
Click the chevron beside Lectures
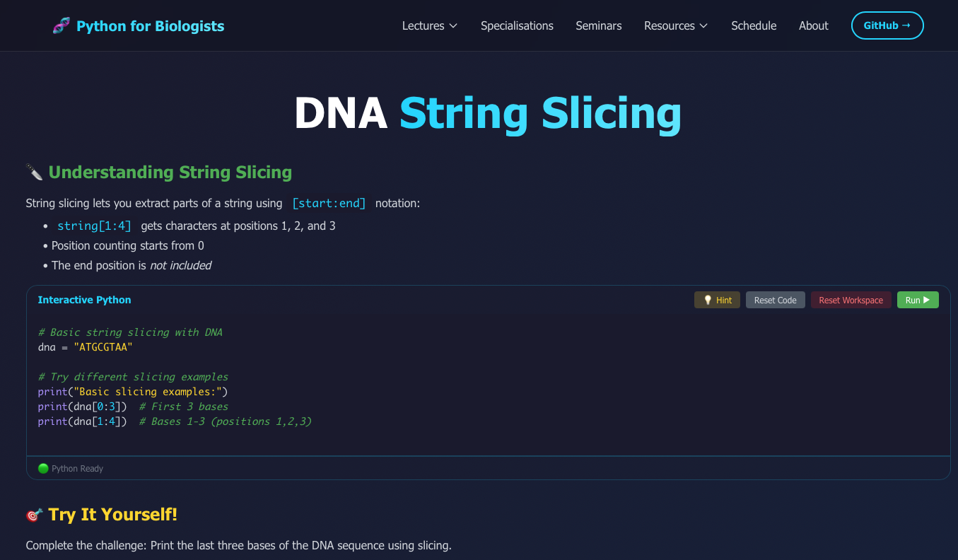pos(453,26)
